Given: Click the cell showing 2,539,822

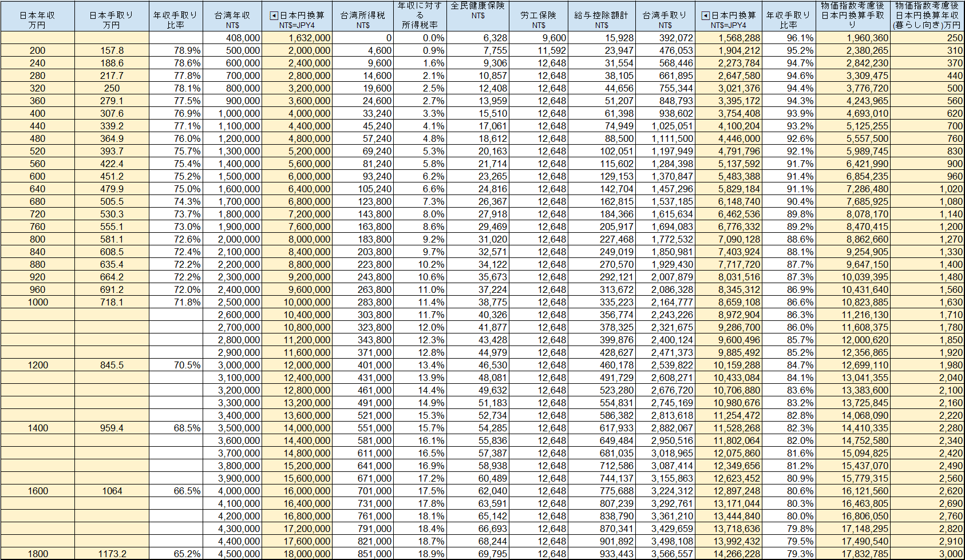Looking at the screenshot, I should pyautogui.click(x=665, y=365).
